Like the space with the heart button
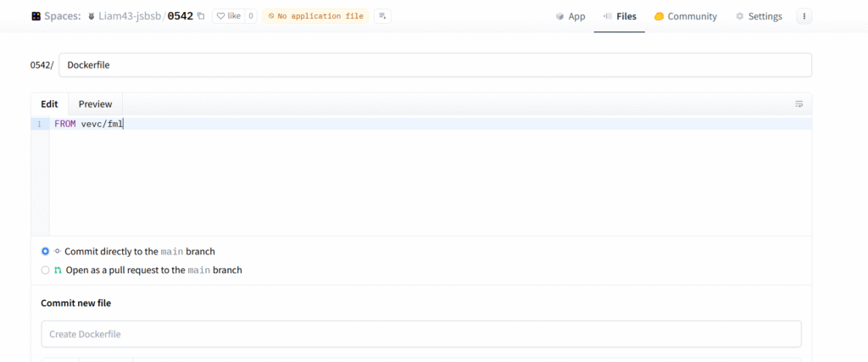Viewport: 868px width, 362px height. 228,16
